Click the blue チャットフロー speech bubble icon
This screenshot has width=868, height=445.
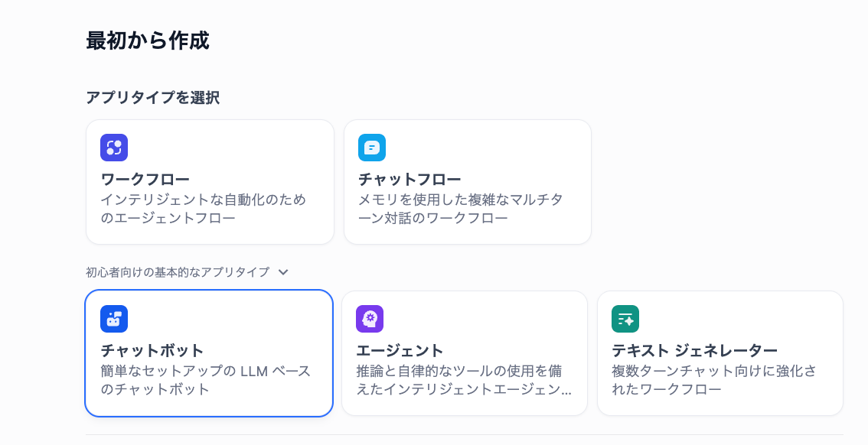point(372,148)
